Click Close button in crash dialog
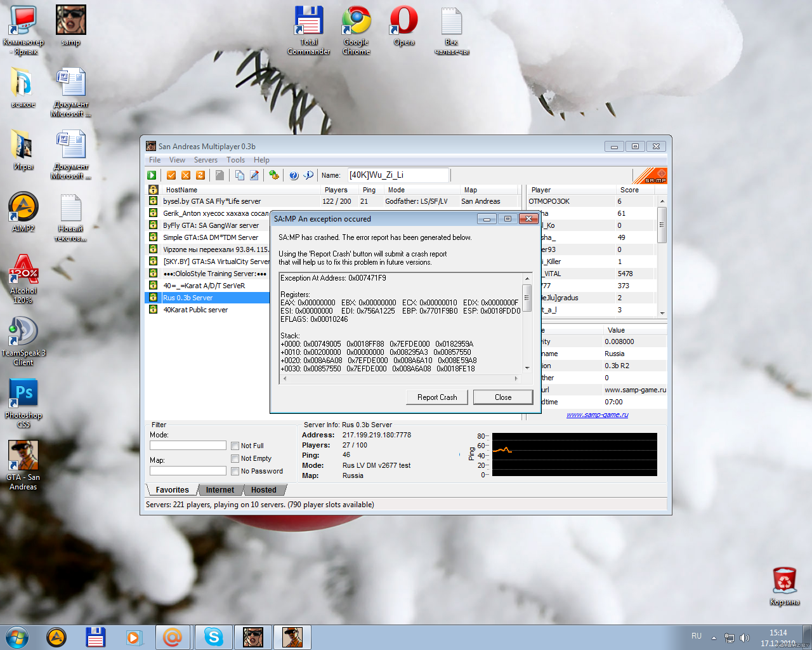The image size is (812, 650). [503, 397]
